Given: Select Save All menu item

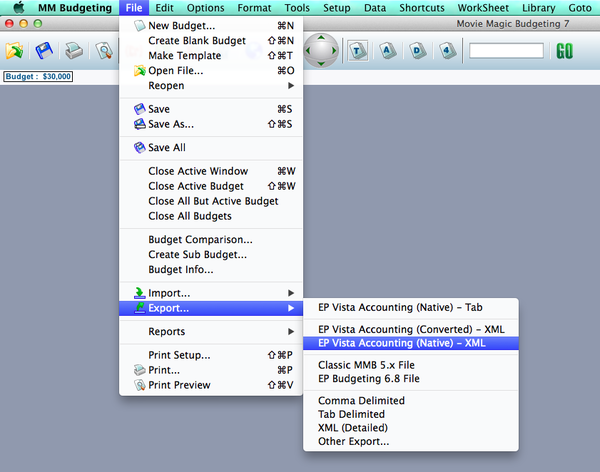Looking at the screenshot, I should [211, 147].
